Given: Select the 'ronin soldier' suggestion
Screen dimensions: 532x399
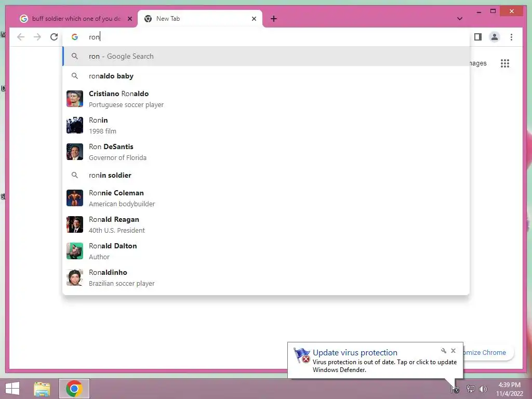Looking at the screenshot, I should coord(266,175).
